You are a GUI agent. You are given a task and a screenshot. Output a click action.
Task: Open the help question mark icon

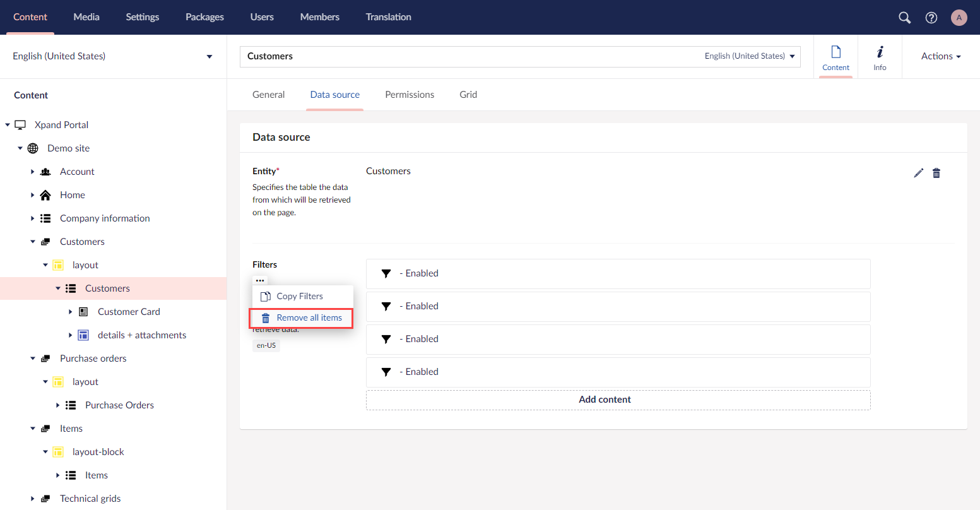(x=931, y=18)
